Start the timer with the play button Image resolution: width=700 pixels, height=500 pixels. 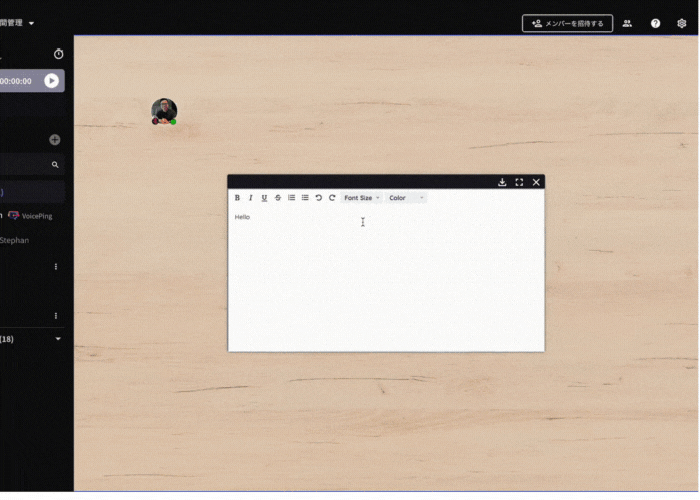coord(51,81)
